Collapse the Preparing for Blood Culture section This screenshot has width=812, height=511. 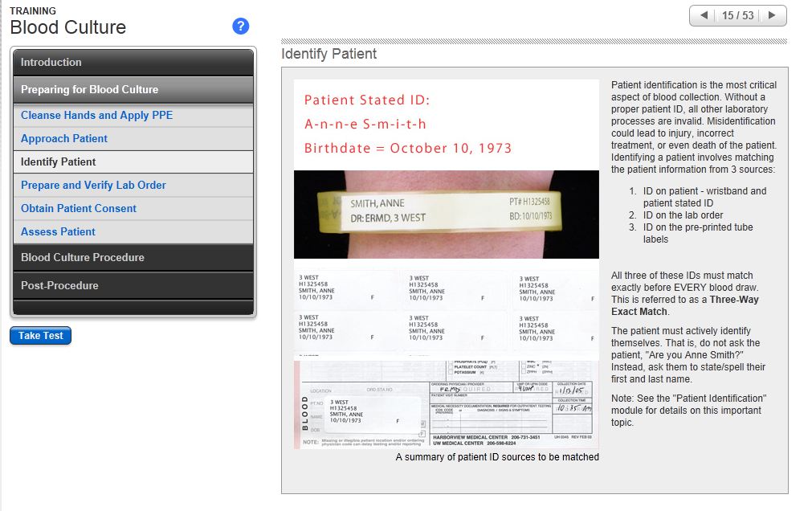click(133, 89)
